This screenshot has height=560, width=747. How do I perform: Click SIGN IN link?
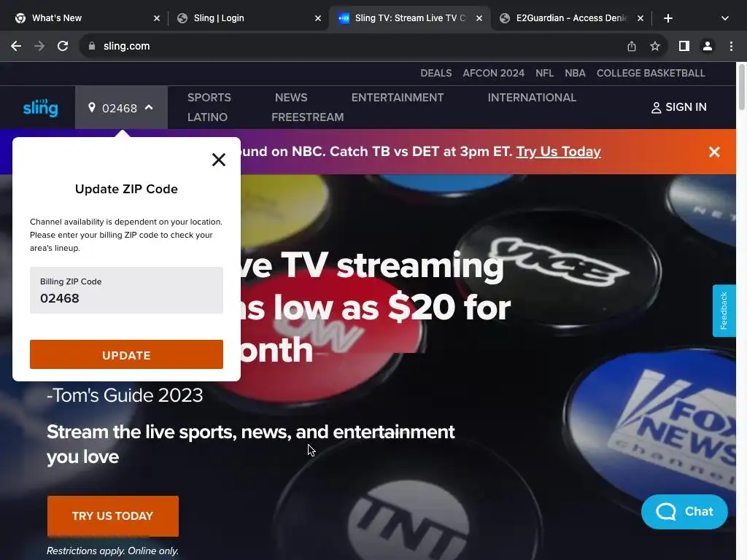[x=678, y=108]
